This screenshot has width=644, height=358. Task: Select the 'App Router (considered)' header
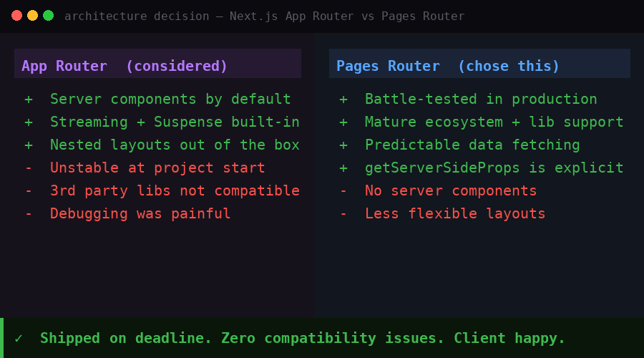[x=157, y=64]
